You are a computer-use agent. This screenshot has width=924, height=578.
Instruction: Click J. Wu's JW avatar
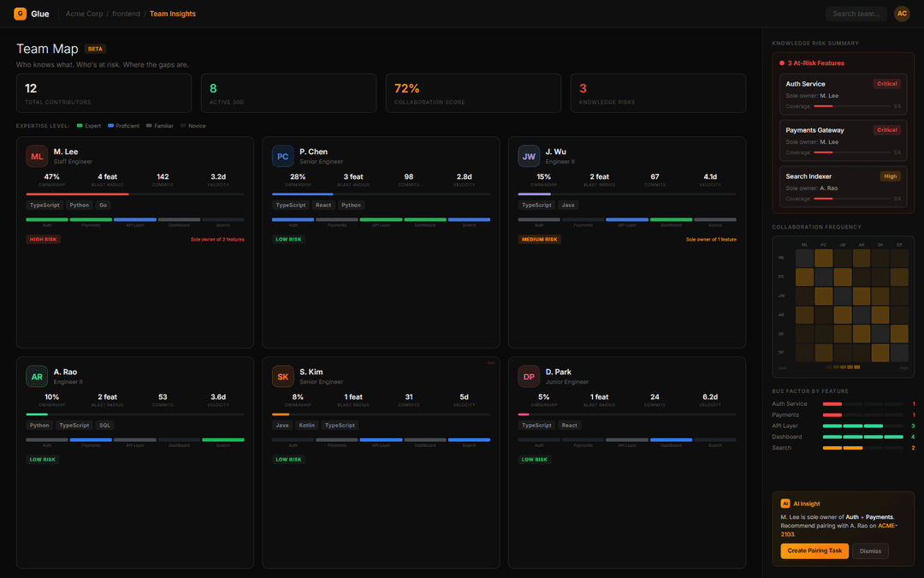(529, 156)
